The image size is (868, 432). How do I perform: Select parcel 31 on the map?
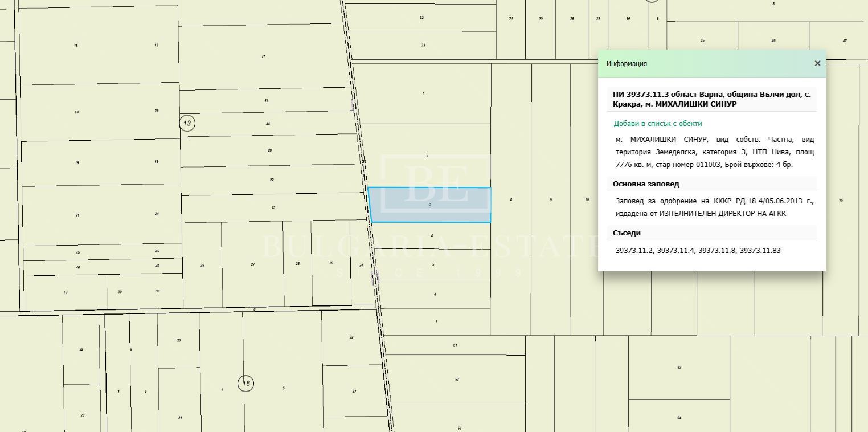point(65,293)
